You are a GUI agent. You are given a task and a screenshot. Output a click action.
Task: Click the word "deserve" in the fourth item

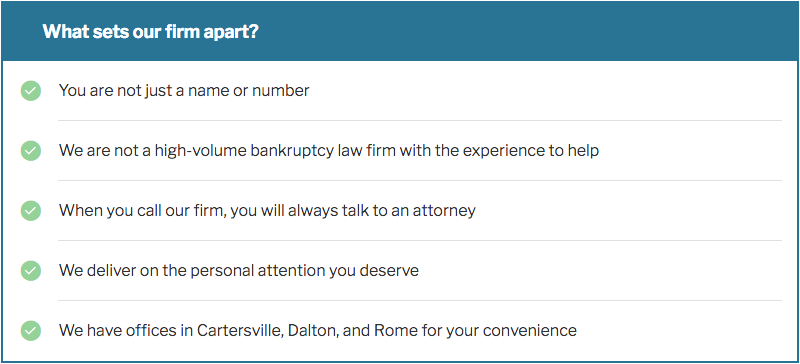[x=389, y=271]
